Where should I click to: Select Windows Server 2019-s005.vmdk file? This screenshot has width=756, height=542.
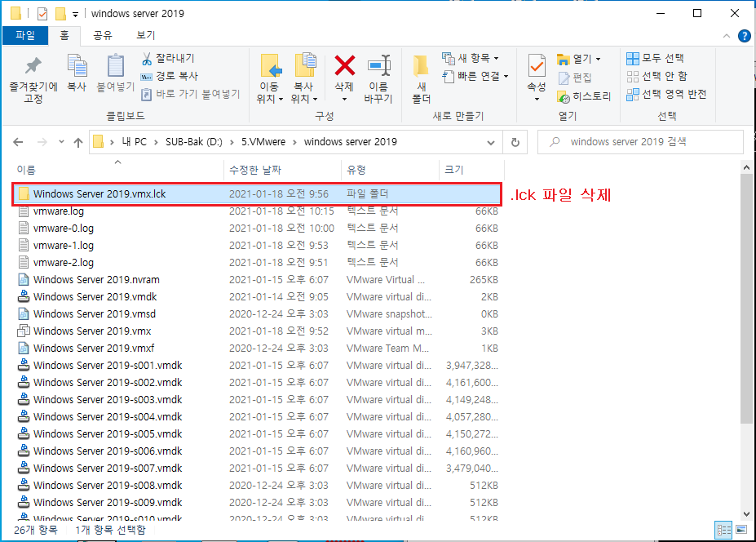click(x=257, y=434)
